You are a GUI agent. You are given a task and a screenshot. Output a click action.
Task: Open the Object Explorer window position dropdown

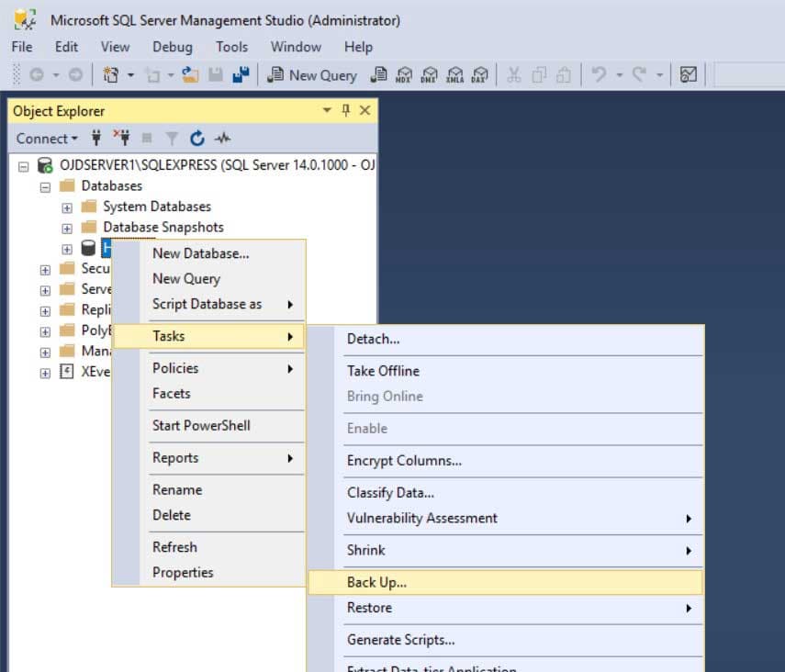click(x=327, y=110)
